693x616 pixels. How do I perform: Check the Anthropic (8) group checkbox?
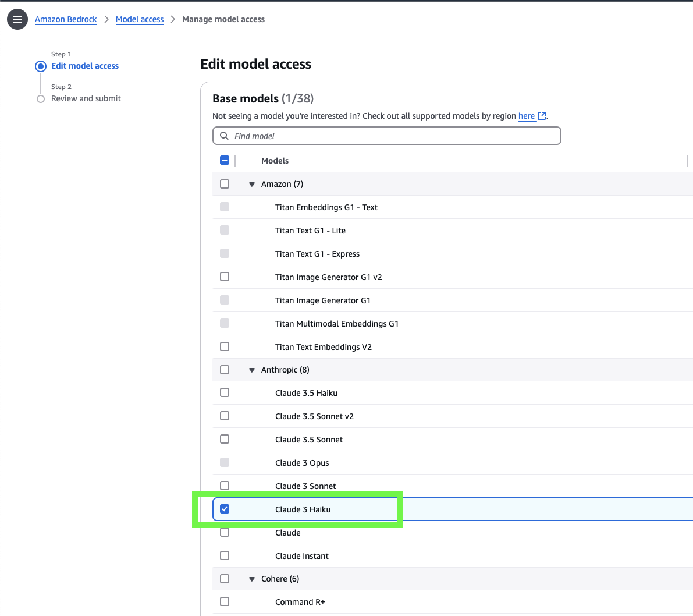coord(225,370)
